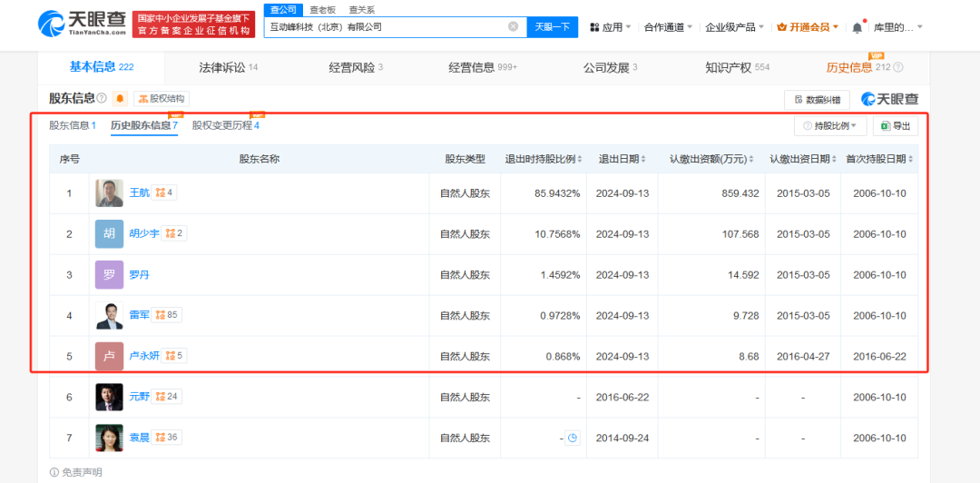Viewport: 980px width, 483px height.
Task: Switch to the 法律诉讼 tab
Action: (228, 68)
